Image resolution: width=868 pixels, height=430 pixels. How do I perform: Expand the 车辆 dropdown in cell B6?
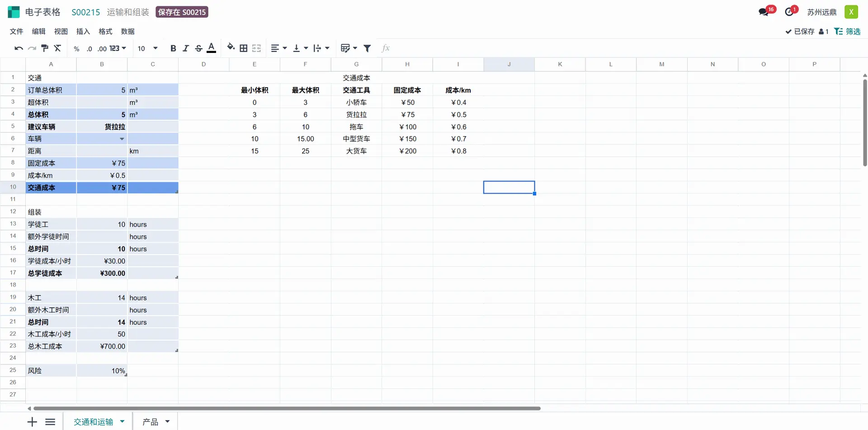[x=122, y=139]
